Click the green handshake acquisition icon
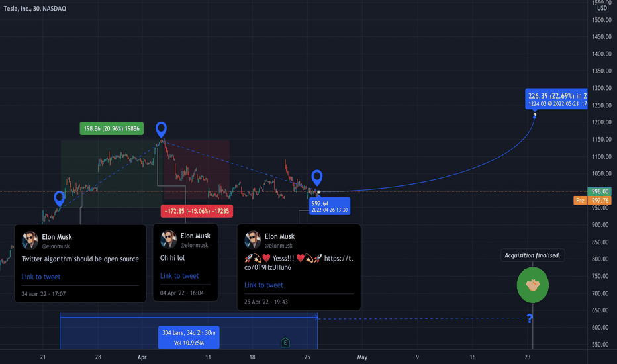The width and height of the screenshot is (617, 364). 532,285
